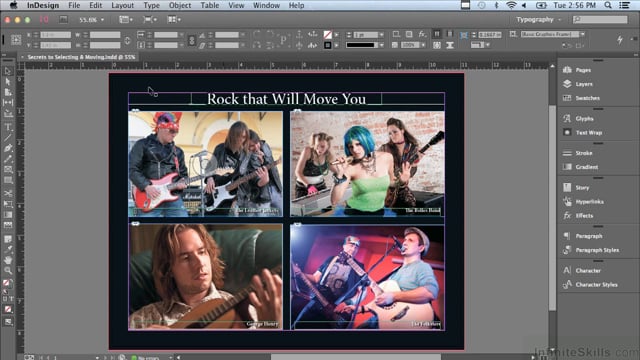Click the reference point locator grid

[x=16, y=40]
